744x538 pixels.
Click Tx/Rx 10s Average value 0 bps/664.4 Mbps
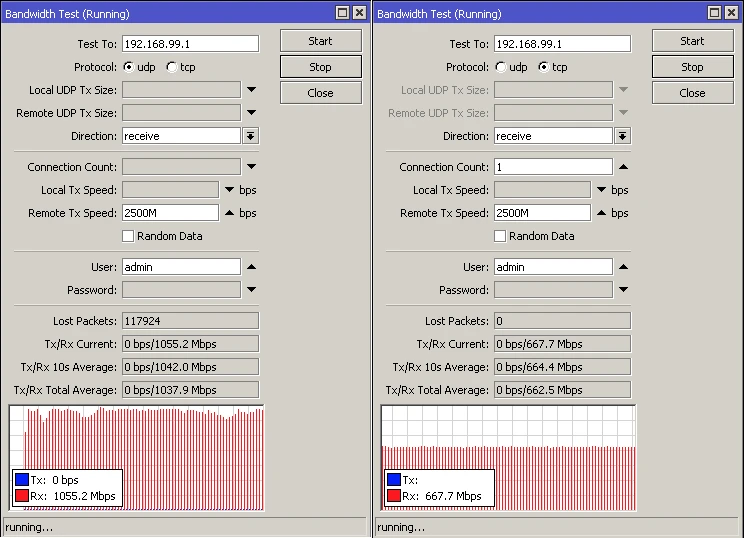562,367
